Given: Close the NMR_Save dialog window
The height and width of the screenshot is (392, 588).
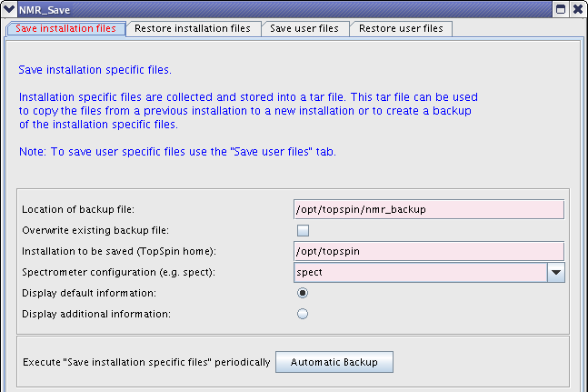Looking at the screenshot, I should [577, 9].
